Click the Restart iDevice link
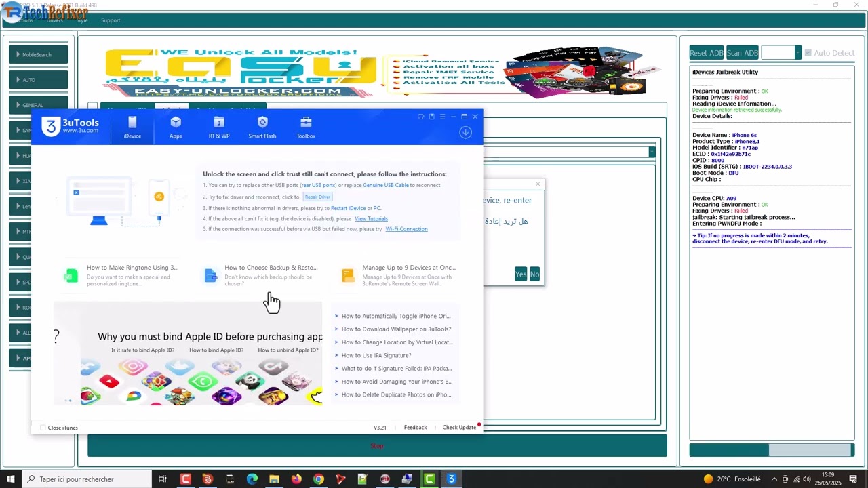 click(348, 208)
